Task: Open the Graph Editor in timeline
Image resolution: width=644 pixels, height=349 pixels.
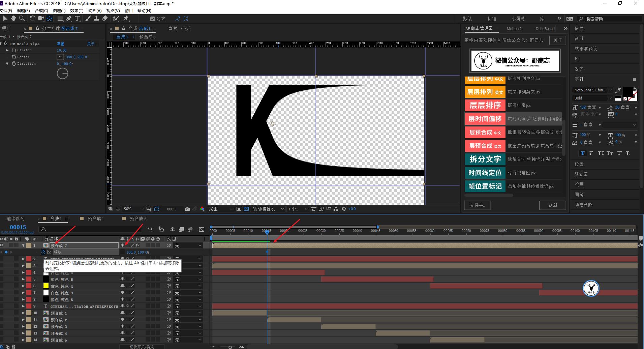Action: pyautogui.click(x=202, y=229)
